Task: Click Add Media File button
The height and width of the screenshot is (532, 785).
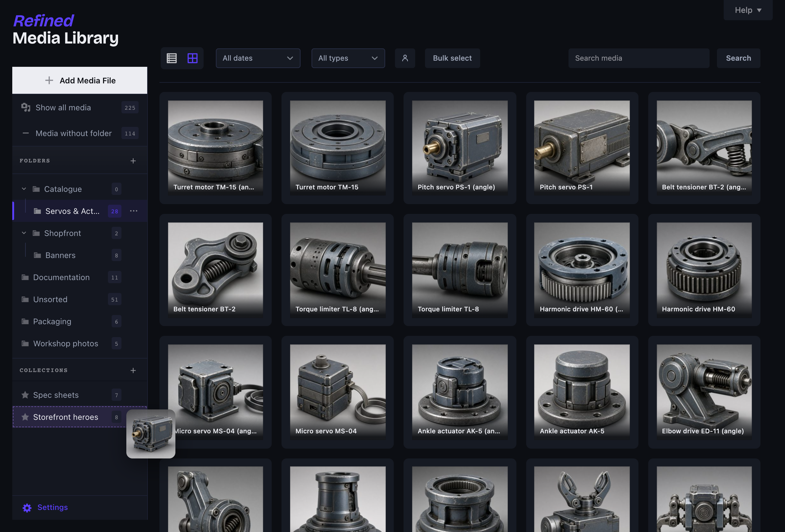Action: point(80,80)
